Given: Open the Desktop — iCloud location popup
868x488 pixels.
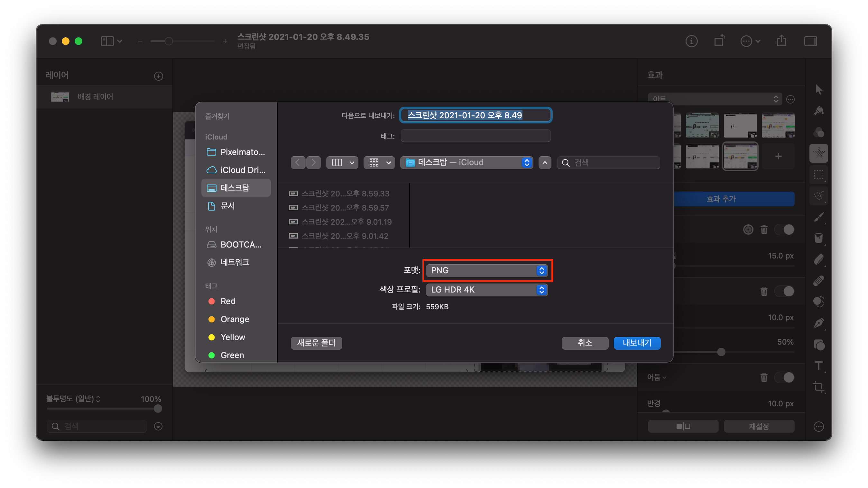Looking at the screenshot, I should pyautogui.click(x=466, y=163).
